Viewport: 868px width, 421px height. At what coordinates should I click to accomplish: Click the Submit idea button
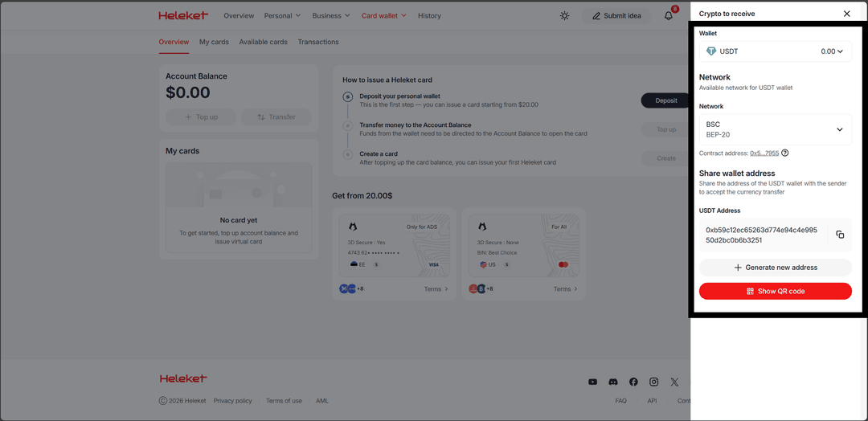(616, 15)
